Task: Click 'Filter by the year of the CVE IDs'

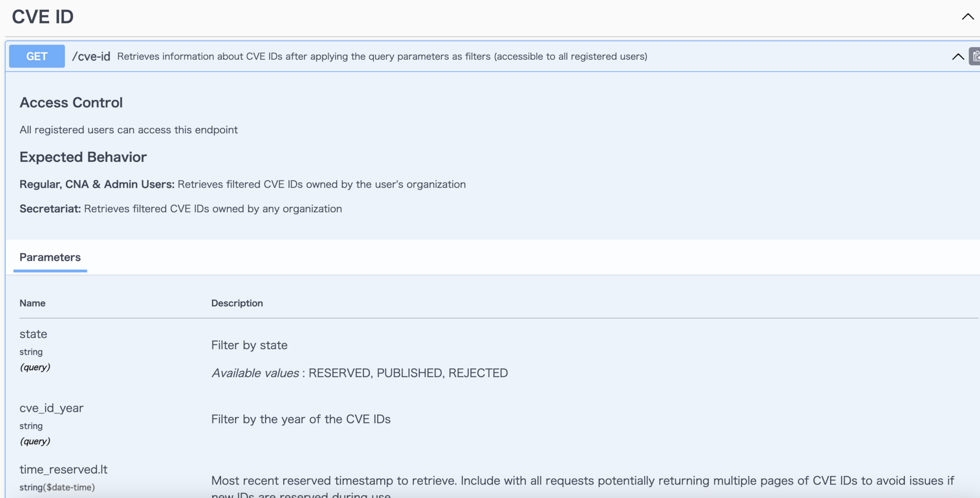Action: (x=301, y=420)
